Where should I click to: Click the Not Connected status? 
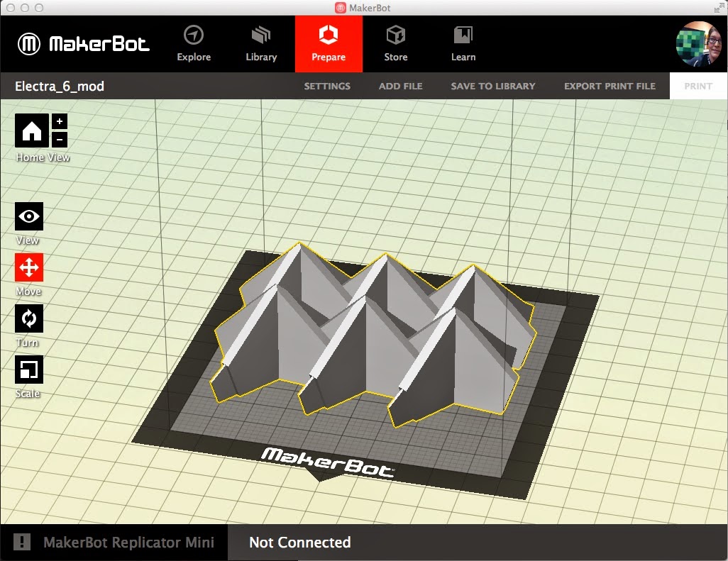[300, 542]
